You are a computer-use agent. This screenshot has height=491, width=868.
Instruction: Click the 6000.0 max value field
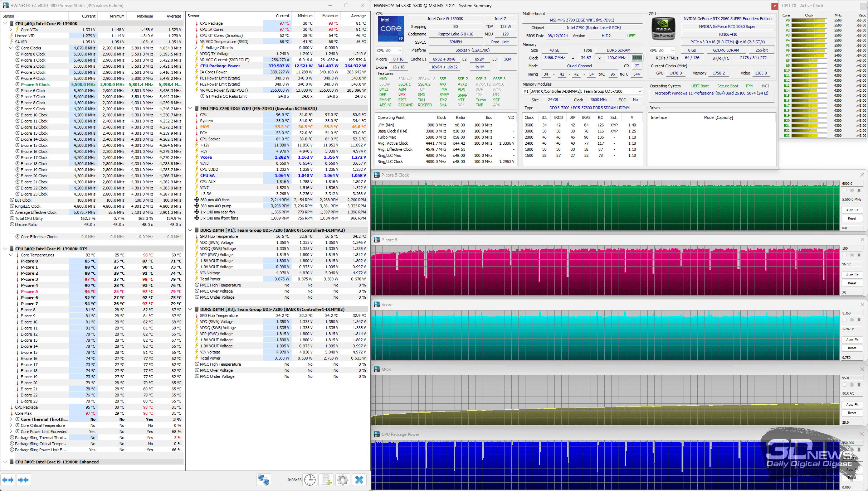click(x=852, y=183)
